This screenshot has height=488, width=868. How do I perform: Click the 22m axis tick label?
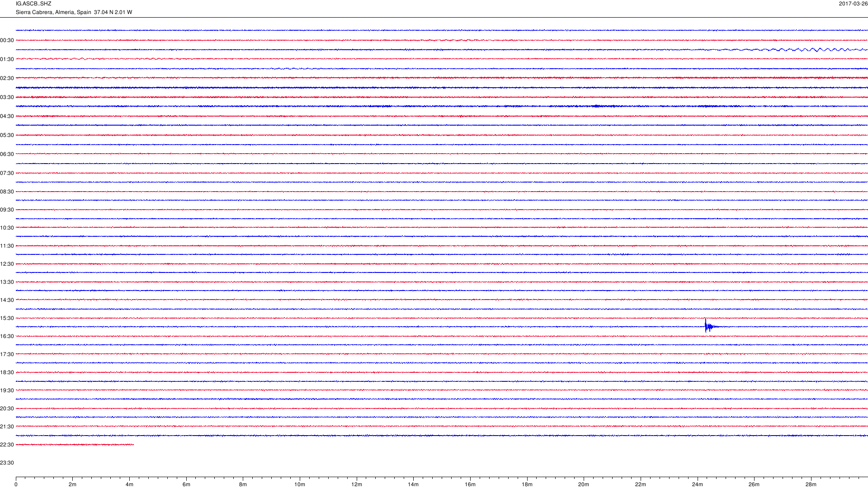[x=641, y=485]
